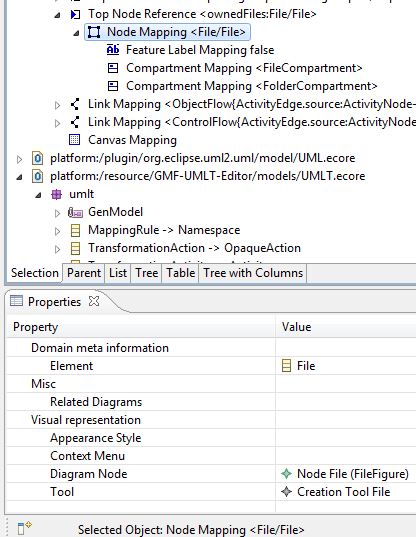Click the GenModel annotation icon
416x537 pixels.
75,212
